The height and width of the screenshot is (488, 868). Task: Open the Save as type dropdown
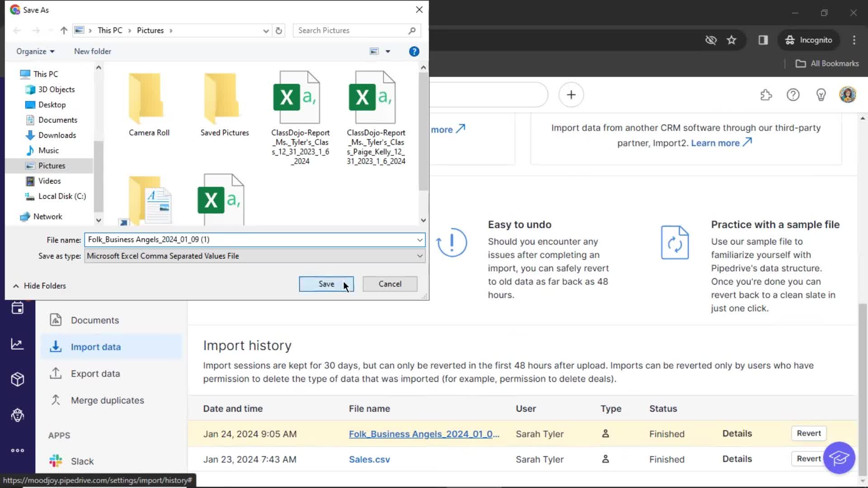click(x=420, y=256)
